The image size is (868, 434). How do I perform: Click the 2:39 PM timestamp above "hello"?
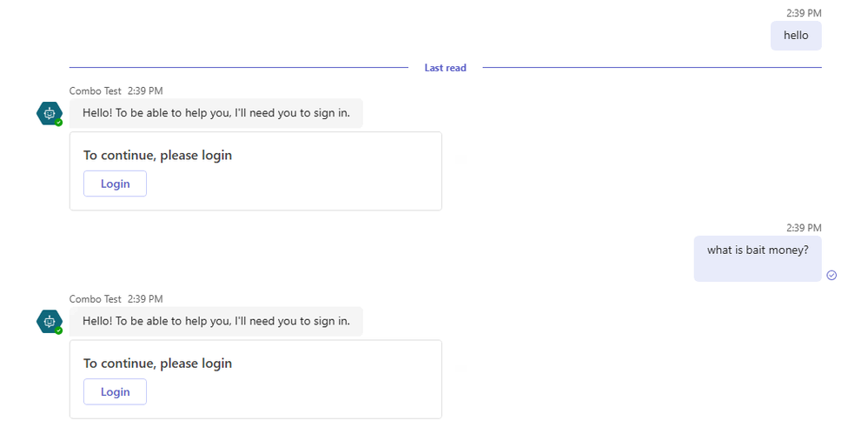click(804, 13)
